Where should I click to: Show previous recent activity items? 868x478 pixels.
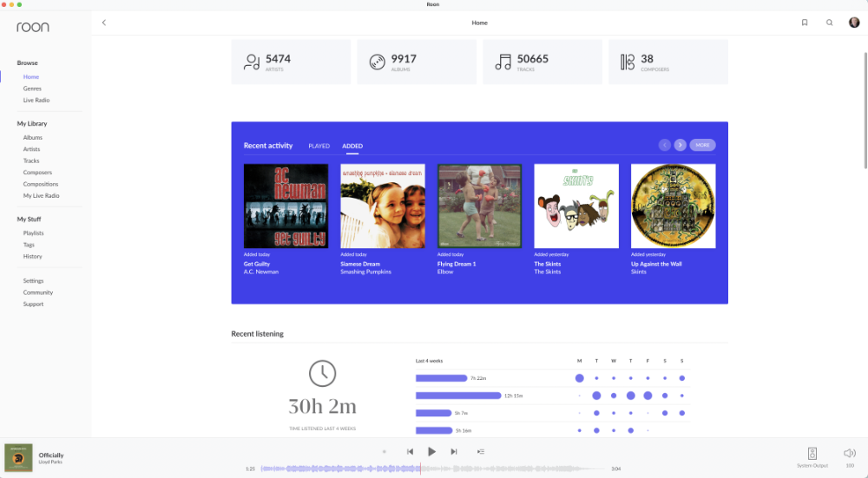click(x=664, y=145)
